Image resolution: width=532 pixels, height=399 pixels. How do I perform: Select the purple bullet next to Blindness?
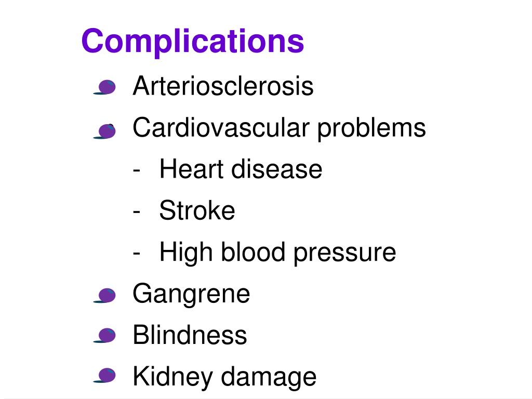pos(104,335)
